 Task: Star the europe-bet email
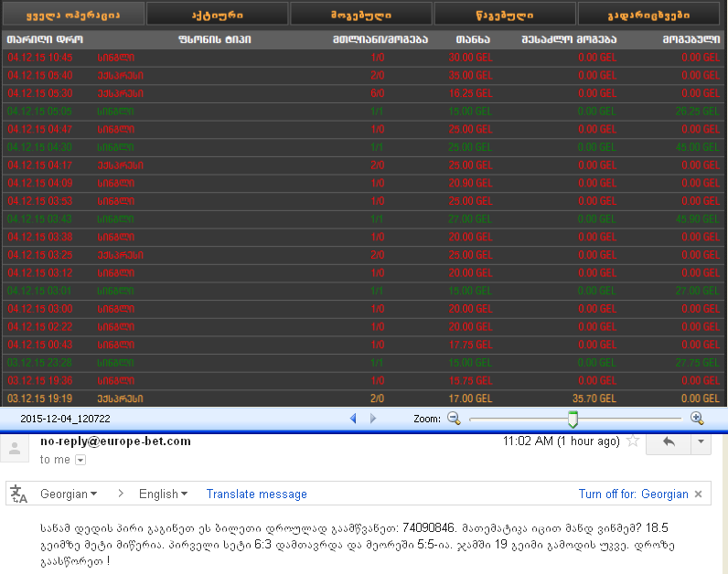(x=633, y=441)
